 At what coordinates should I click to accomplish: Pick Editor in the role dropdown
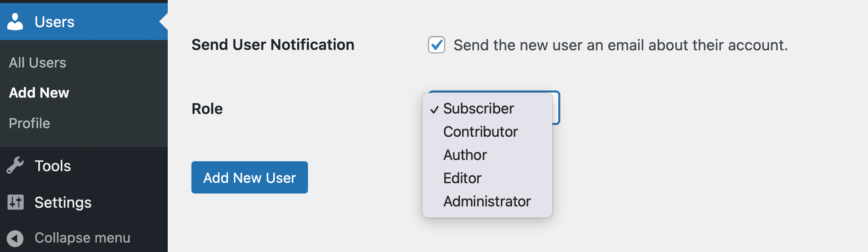point(462,178)
